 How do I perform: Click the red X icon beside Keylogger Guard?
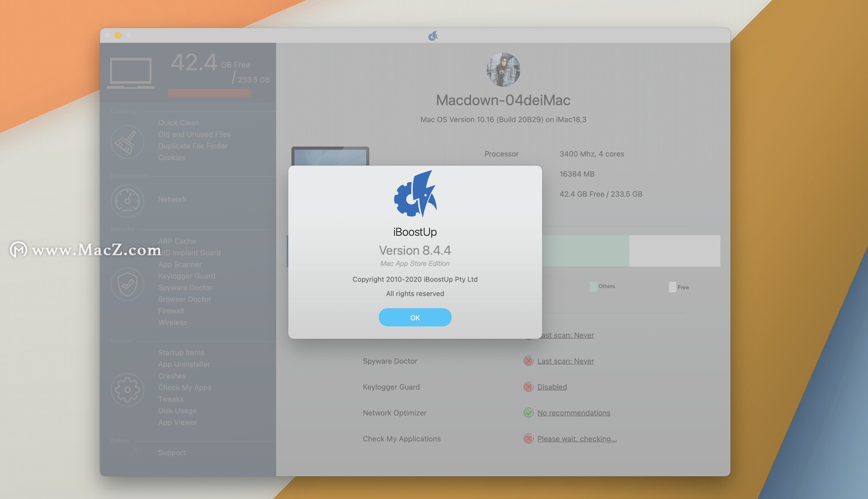click(x=528, y=386)
